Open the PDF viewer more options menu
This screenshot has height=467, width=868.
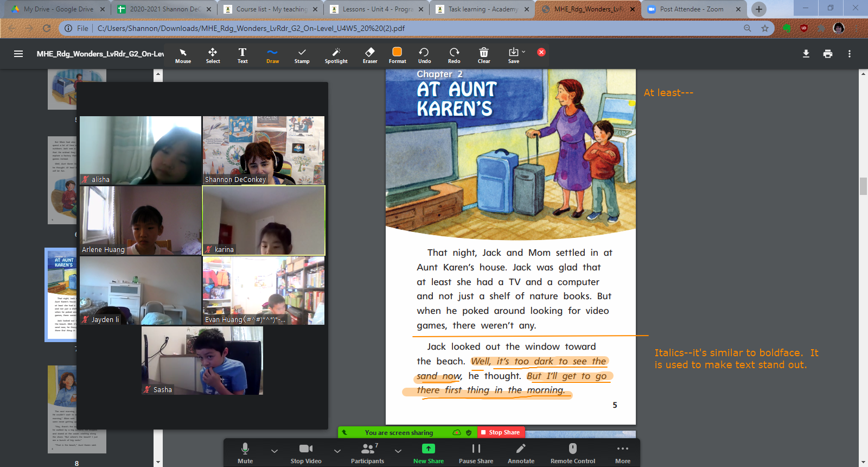850,54
